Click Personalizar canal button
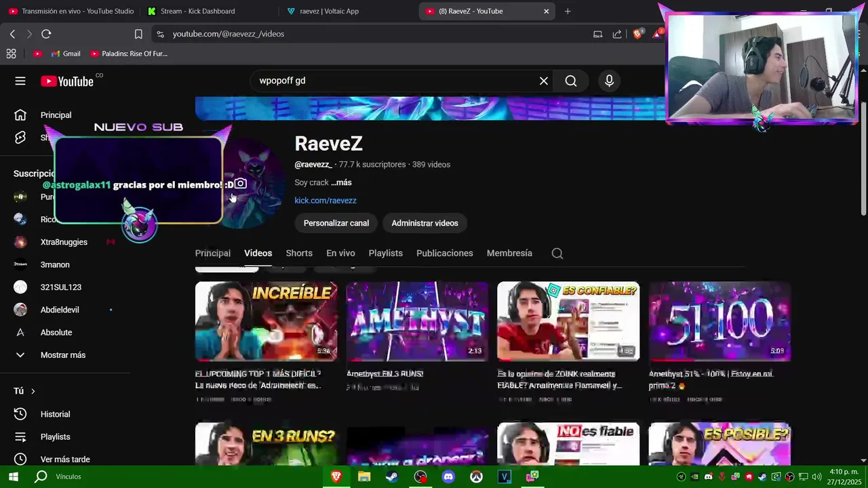868x488 pixels. [336, 223]
